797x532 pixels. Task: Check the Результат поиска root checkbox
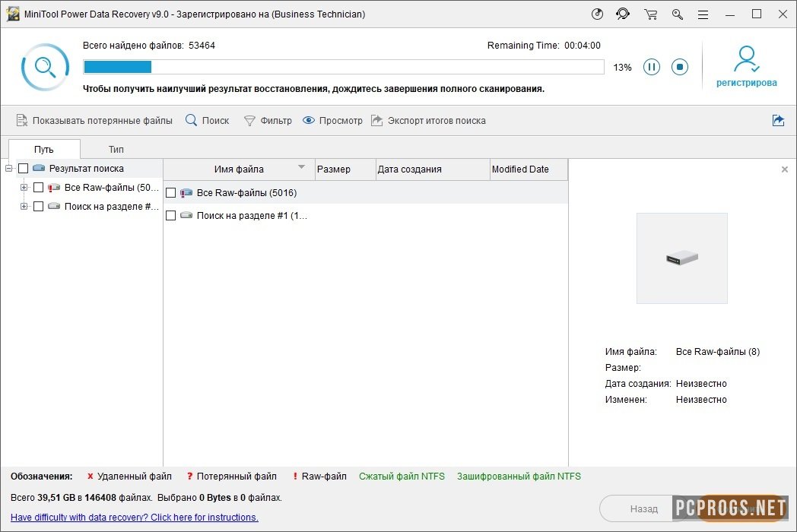[x=24, y=169]
